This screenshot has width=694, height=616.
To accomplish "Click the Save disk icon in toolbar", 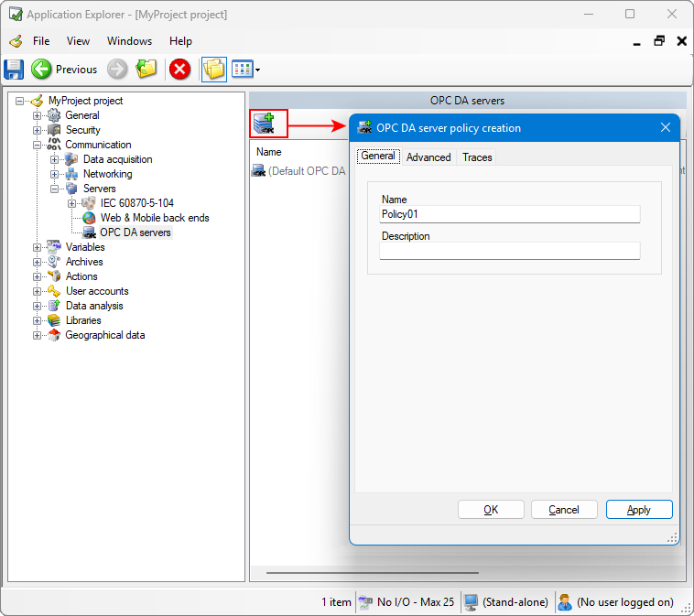I will coord(14,70).
